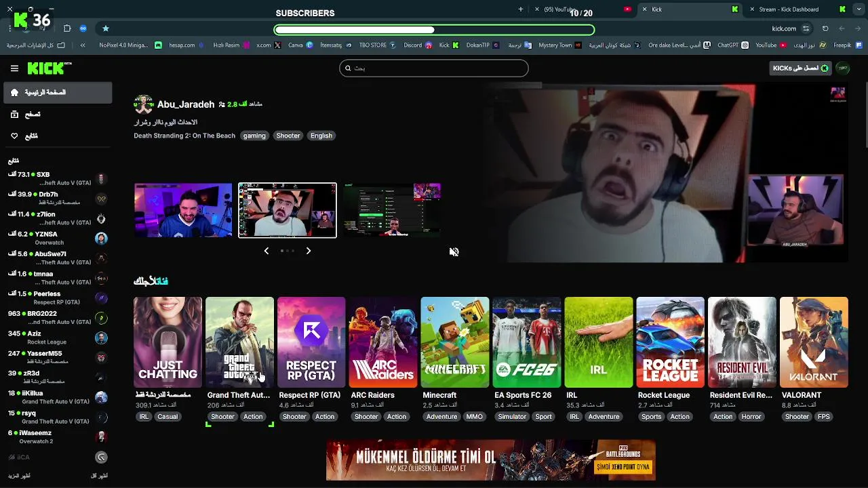
Task: Open the Rocket League category card
Action: pyautogui.click(x=670, y=342)
